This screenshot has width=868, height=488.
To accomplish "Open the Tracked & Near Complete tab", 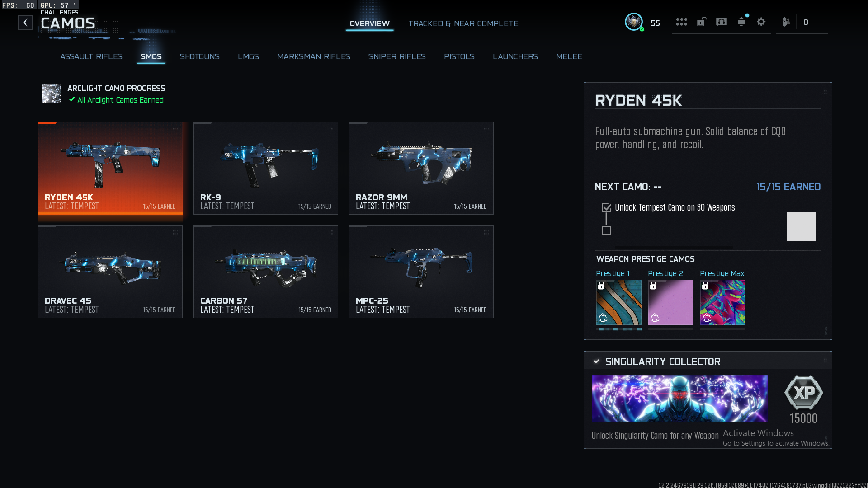I will 463,23.
